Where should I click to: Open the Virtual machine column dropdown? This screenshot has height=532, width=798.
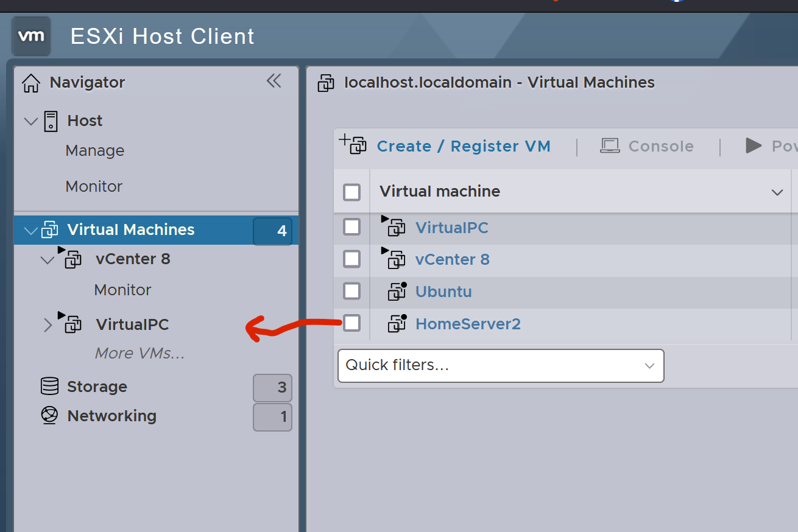tap(777, 192)
